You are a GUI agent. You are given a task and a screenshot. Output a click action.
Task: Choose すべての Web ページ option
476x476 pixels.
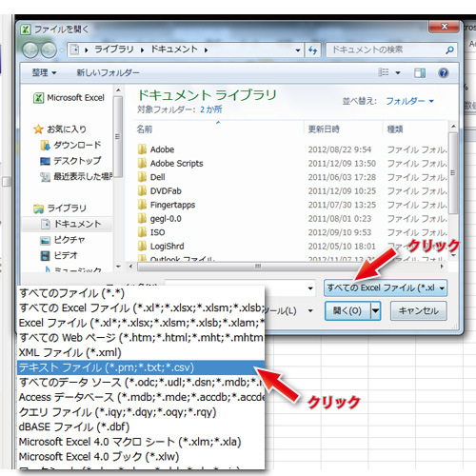click(x=141, y=338)
